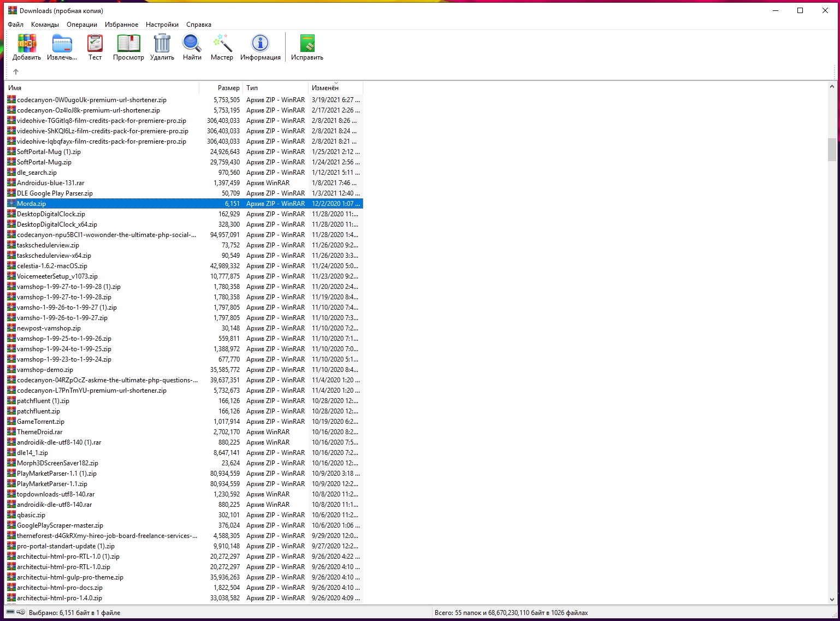Image resolution: width=840 pixels, height=621 pixels.
Task: Click the icon beside newpost-vamshop.zip
Action: pyautogui.click(x=11, y=328)
